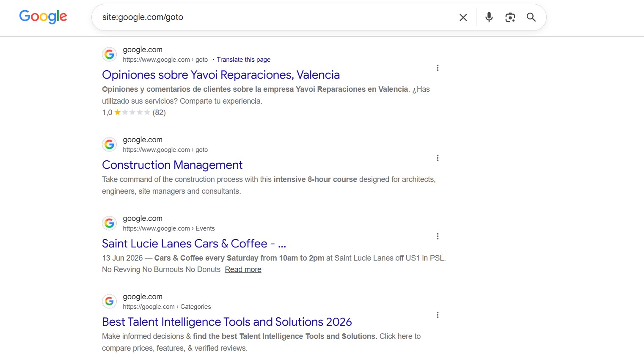Open more options for Saint Lucie Lanes result
Screen dimensions: 644x360
[x=438, y=236]
